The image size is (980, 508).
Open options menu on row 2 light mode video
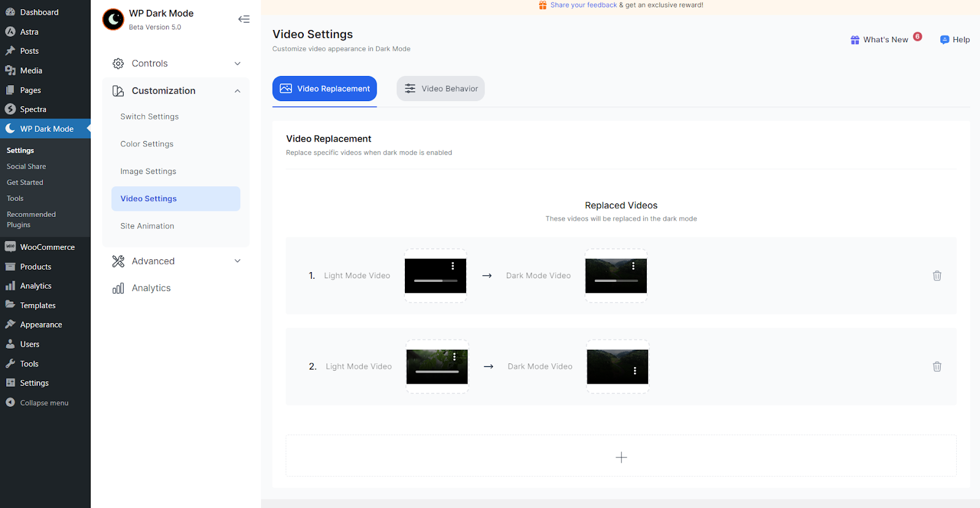[x=454, y=357]
